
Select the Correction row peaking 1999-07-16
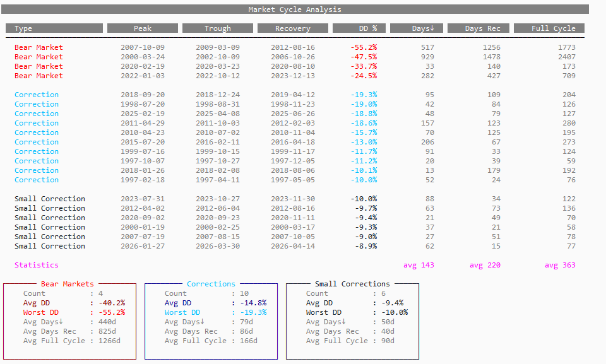[x=295, y=151]
